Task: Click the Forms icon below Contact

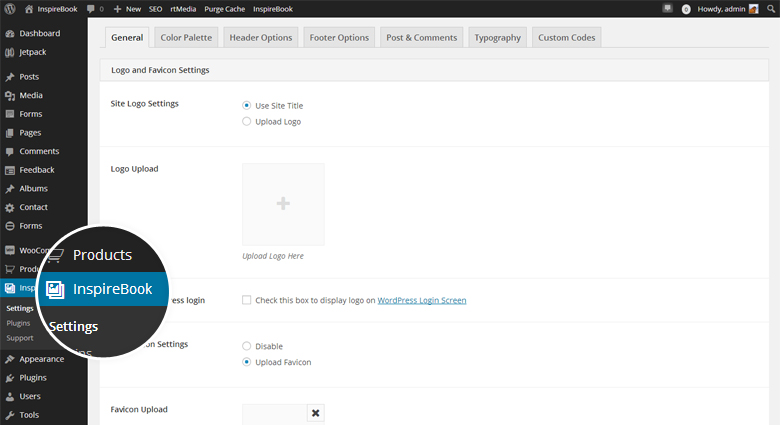Action: click(10, 226)
